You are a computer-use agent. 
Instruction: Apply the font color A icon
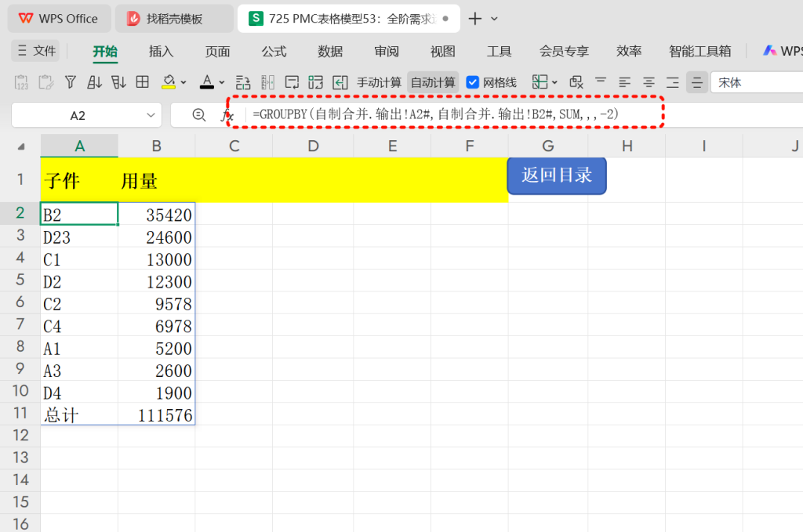click(207, 81)
